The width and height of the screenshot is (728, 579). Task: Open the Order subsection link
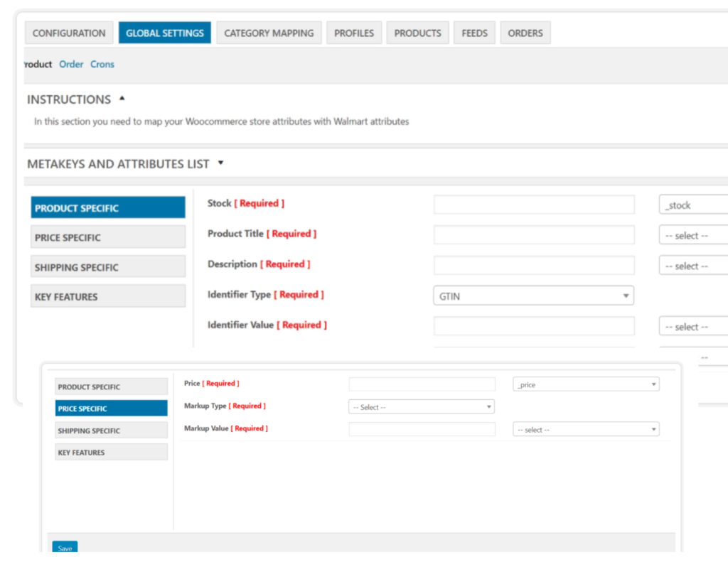[71, 64]
